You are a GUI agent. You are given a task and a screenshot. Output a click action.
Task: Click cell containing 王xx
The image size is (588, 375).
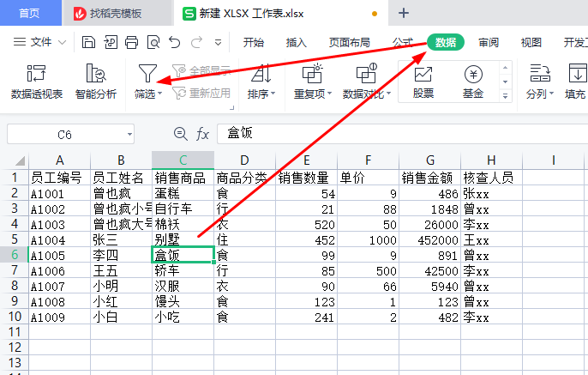click(492, 239)
